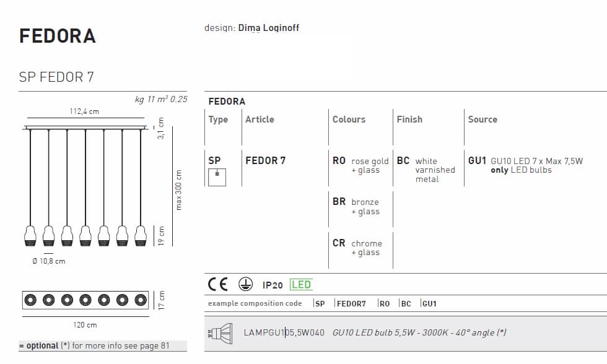This screenshot has height=364, width=607.
Task: Click the green LED badge icon
Action: coord(302,284)
